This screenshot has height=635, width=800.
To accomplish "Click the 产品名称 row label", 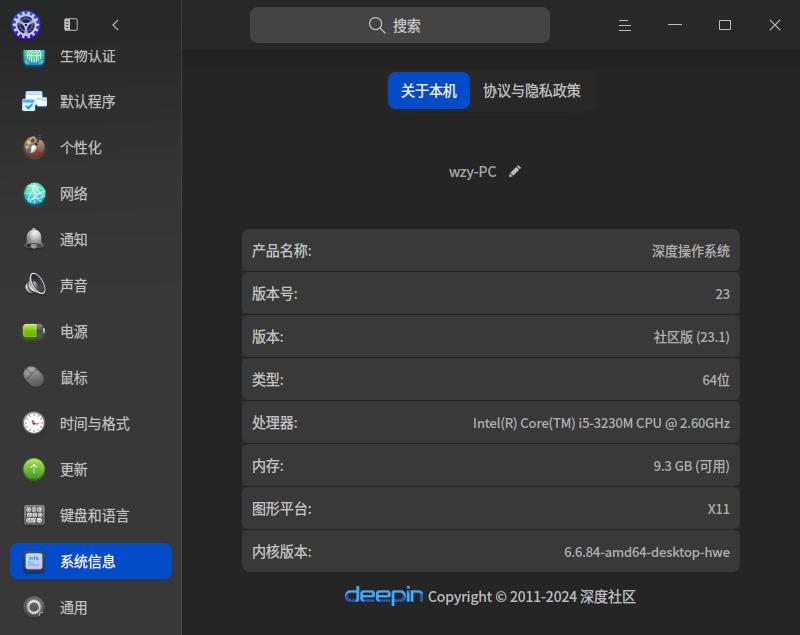I will pyautogui.click(x=282, y=250).
